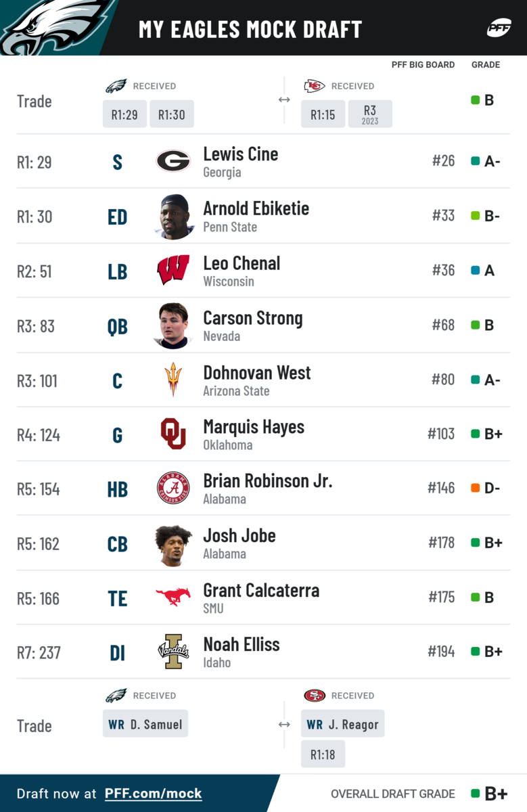527x812 pixels.
Task: Click Arnold Ebiketie's player headshot
Action: [x=173, y=217]
